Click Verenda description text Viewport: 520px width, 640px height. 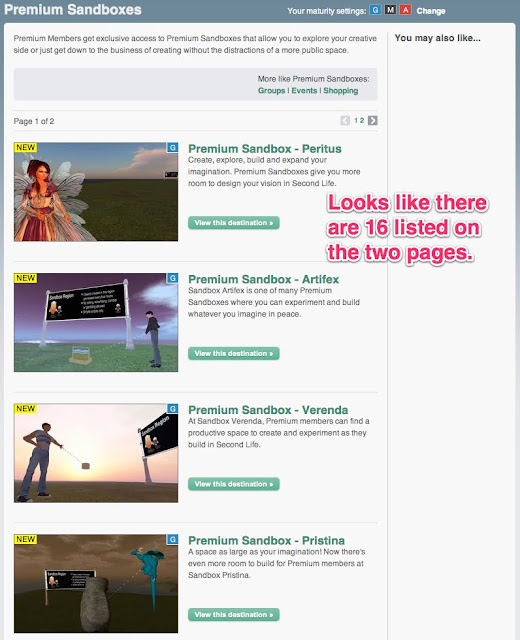pos(279,433)
